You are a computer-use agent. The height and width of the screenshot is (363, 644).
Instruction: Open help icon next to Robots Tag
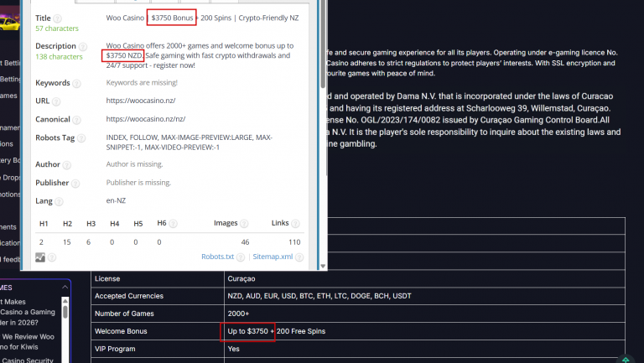pos(81,138)
